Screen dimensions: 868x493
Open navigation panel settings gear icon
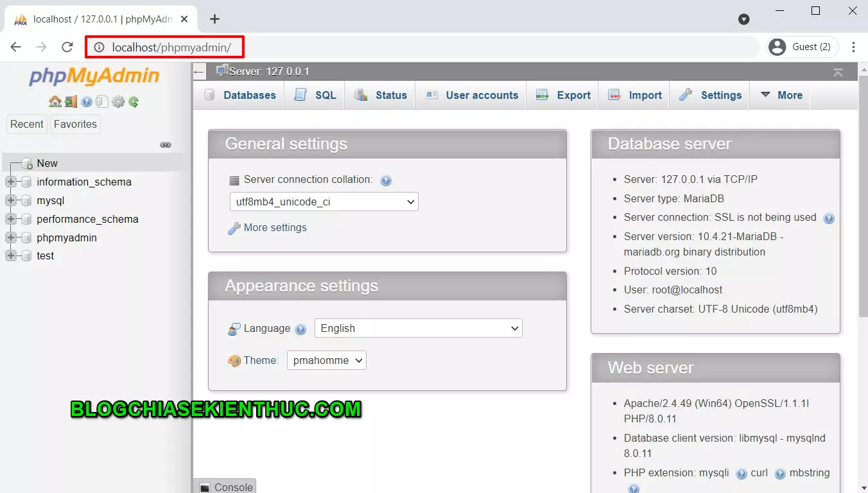tap(118, 101)
